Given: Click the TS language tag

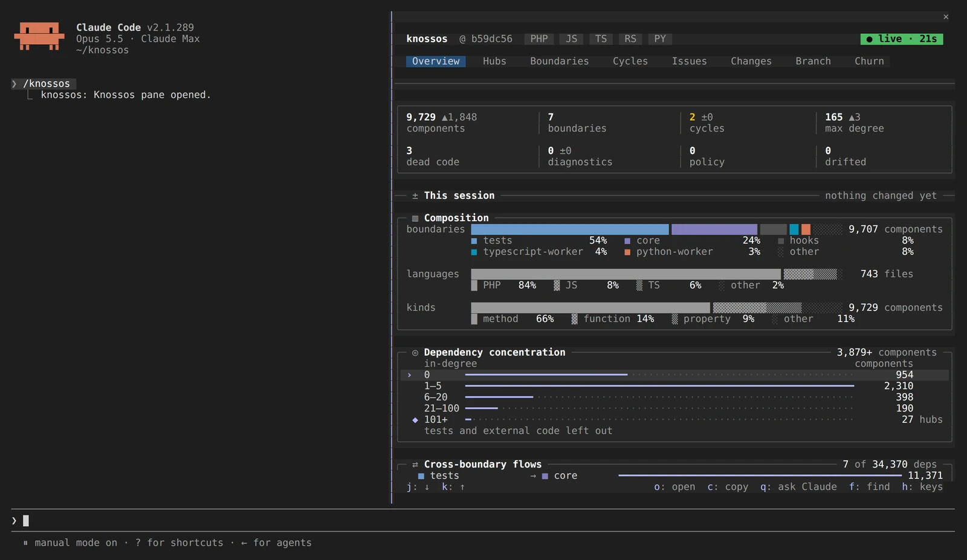Looking at the screenshot, I should 601,39.
